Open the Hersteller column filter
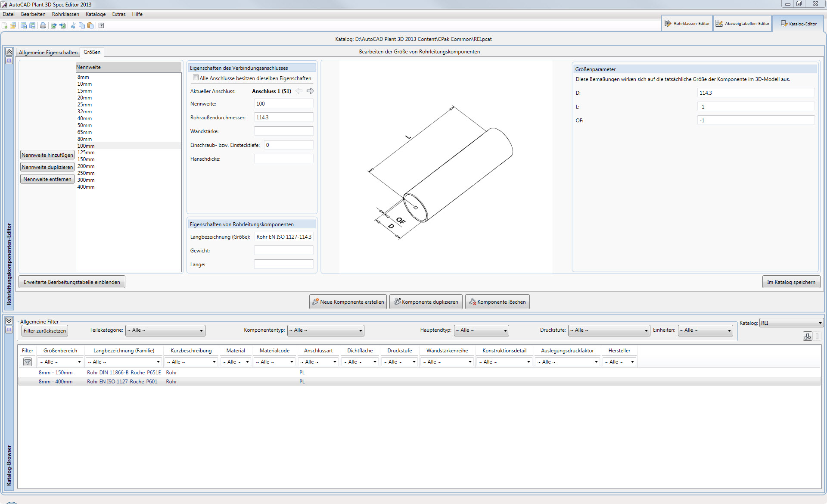 pyautogui.click(x=619, y=362)
